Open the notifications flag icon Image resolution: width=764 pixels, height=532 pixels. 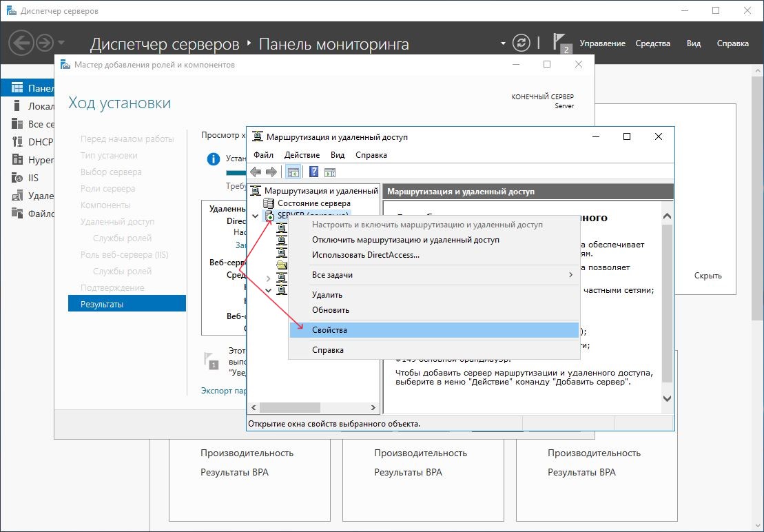(x=561, y=42)
